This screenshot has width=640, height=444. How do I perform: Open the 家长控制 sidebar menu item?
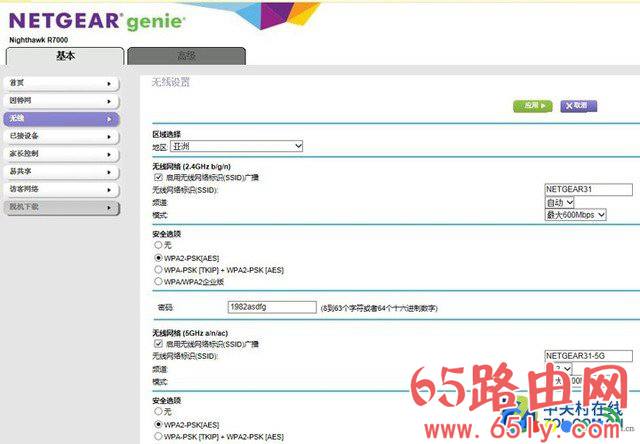61,154
